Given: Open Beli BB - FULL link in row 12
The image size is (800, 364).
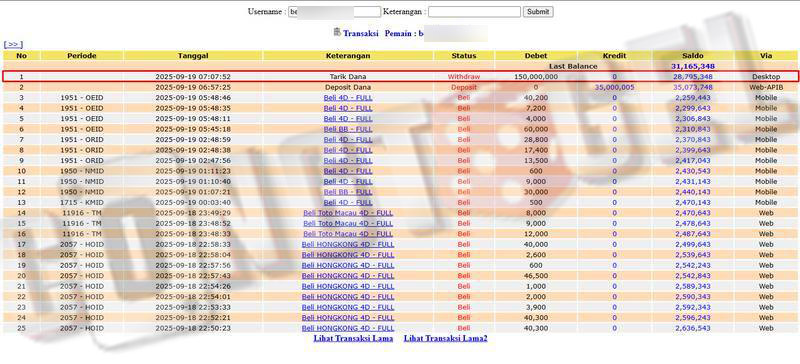Looking at the screenshot, I should click(x=348, y=192).
